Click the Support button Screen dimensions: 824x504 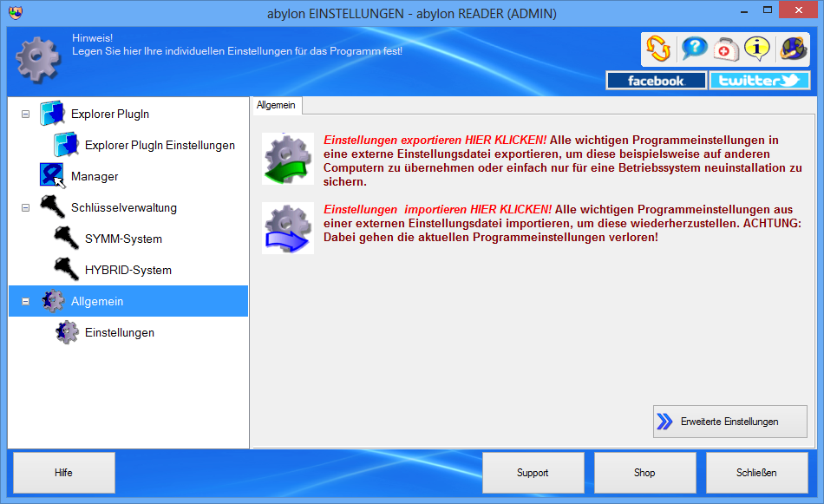[533, 473]
